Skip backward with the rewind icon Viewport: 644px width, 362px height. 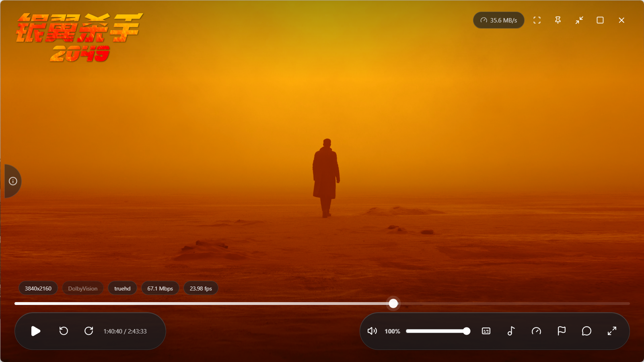[x=64, y=331]
